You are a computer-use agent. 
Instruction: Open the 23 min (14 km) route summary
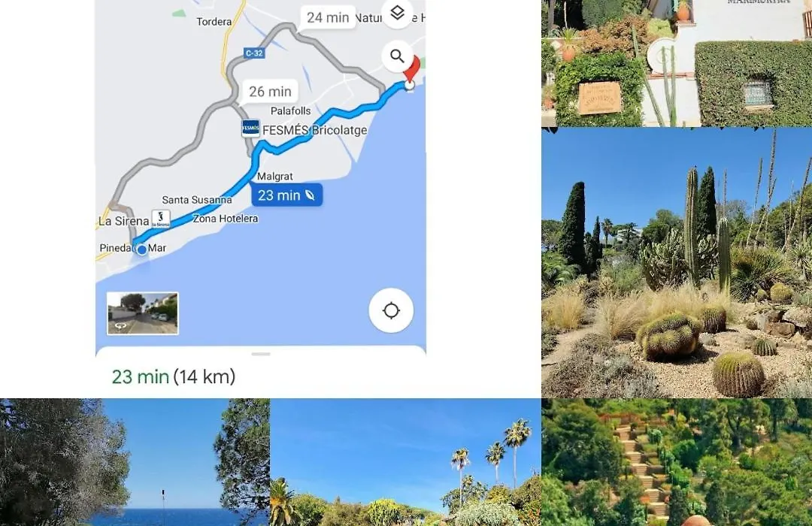pos(174,376)
